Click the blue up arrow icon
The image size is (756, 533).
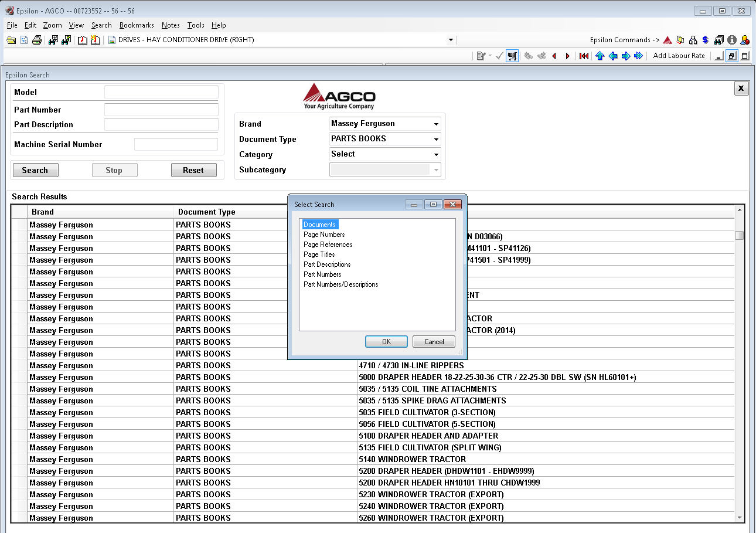coord(600,56)
